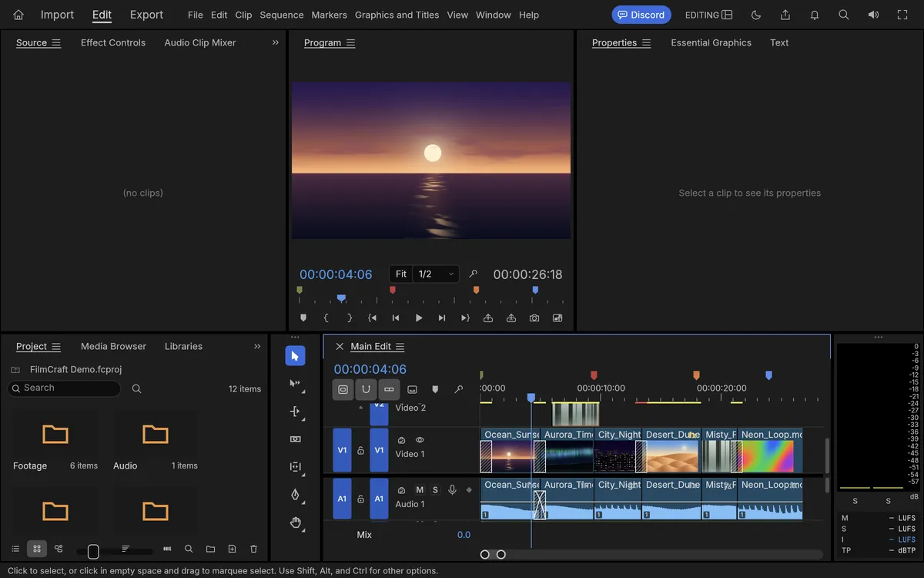Toggle Video 1 track eye visibility
This screenshot has height=578, width=924.
click(420, 440)
